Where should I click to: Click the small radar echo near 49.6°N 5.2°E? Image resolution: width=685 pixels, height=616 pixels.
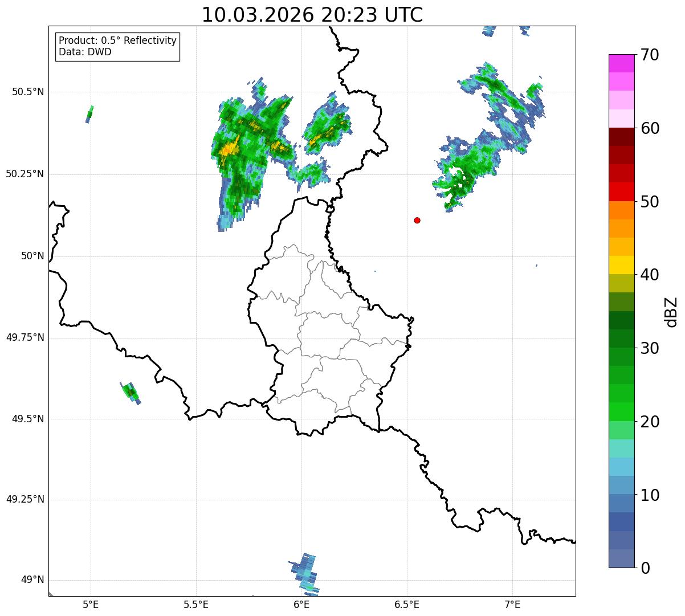click(130, 392)
